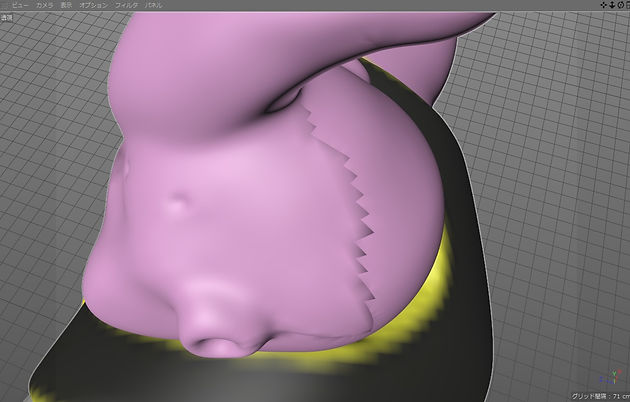Open the カメラ (Camera) menu
The image size is (630, 402).
44,5
